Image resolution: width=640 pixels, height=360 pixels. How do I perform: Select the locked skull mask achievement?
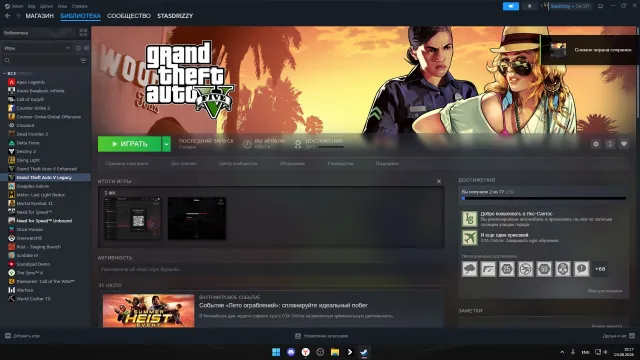pyautogui.click(x=563, y=269)
